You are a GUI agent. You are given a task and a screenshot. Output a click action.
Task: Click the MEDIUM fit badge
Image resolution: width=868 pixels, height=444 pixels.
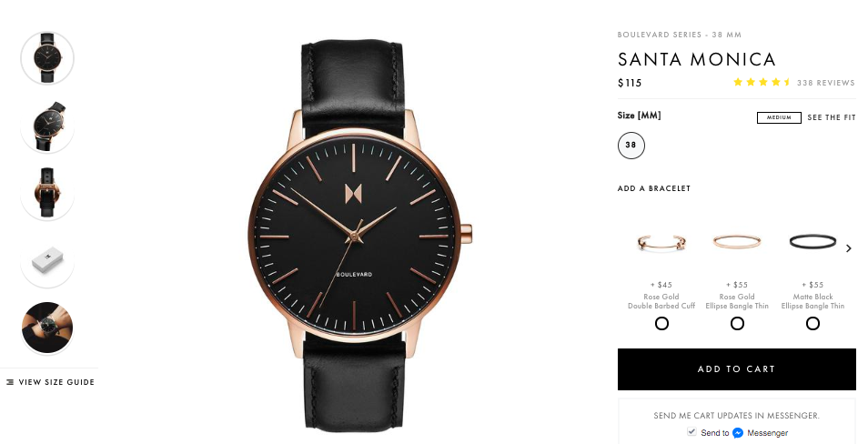(779, 118)
